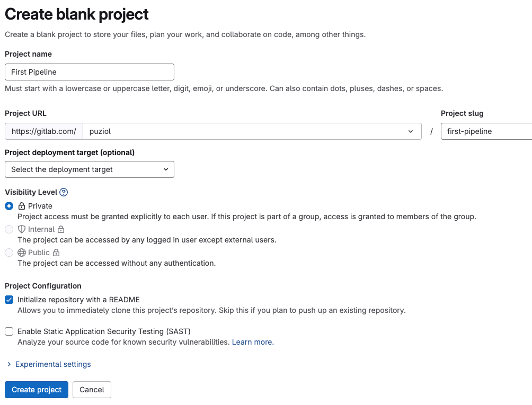Select the Internal visibility radio button
The width and height of the screenshot is (532, 405).
pyautogui.click(x=9, y=229)
